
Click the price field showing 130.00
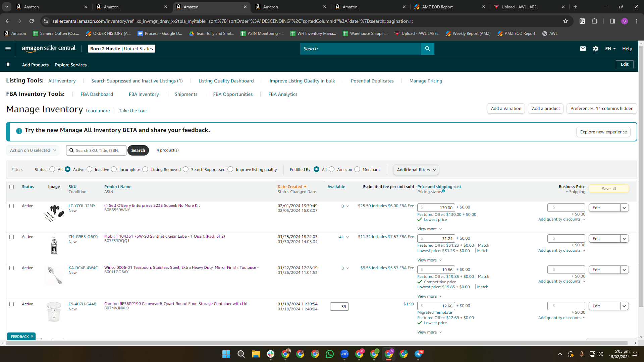click(x=436, y=207)
